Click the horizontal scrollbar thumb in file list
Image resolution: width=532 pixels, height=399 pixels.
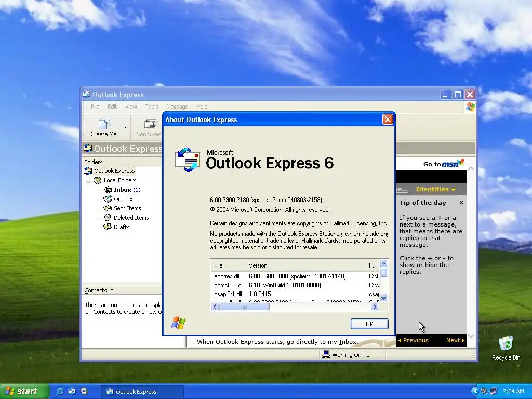click(x=244, y=307)
